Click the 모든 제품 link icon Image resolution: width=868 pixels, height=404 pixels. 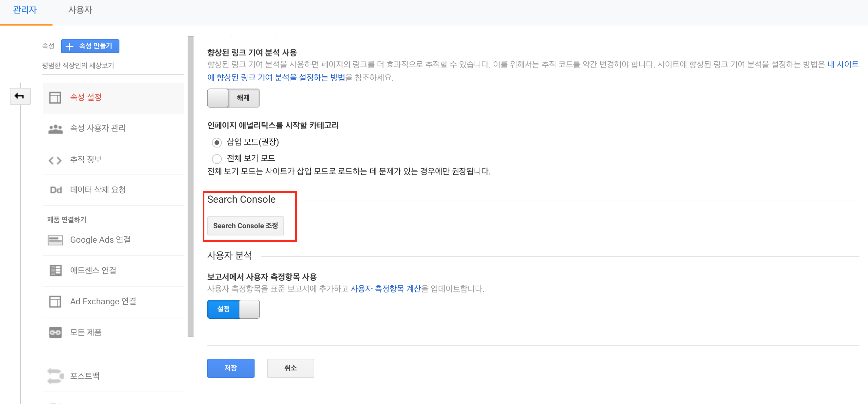55,333
